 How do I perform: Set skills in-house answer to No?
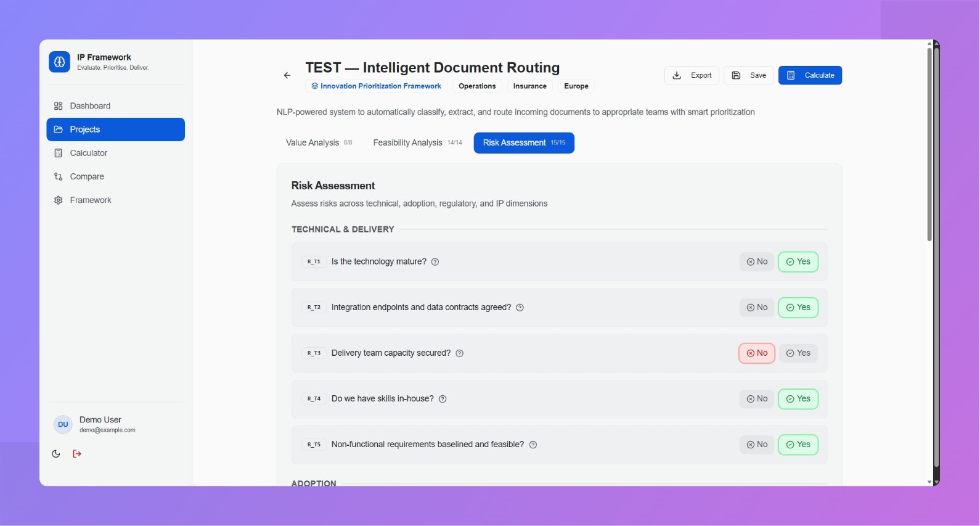756,399
